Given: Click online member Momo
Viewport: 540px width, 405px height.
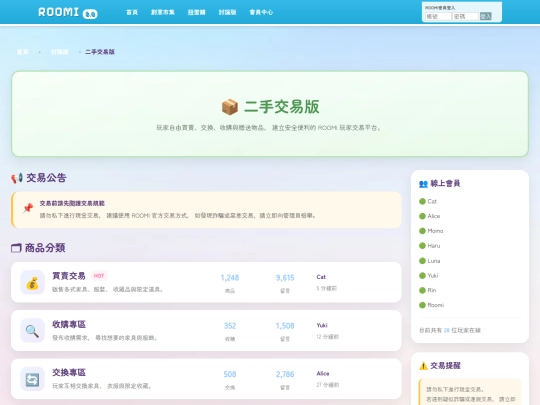Looking at the screenshot, I should coord(435,231).
